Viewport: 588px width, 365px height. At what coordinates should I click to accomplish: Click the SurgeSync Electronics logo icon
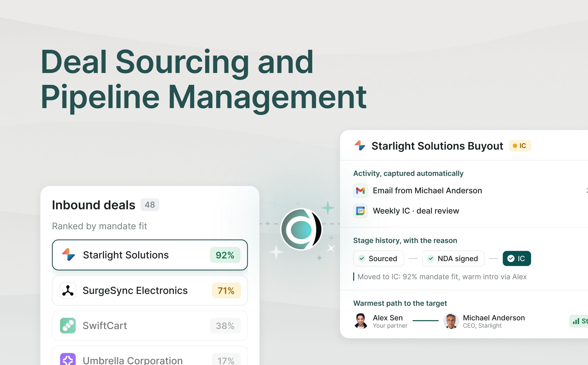68,290
